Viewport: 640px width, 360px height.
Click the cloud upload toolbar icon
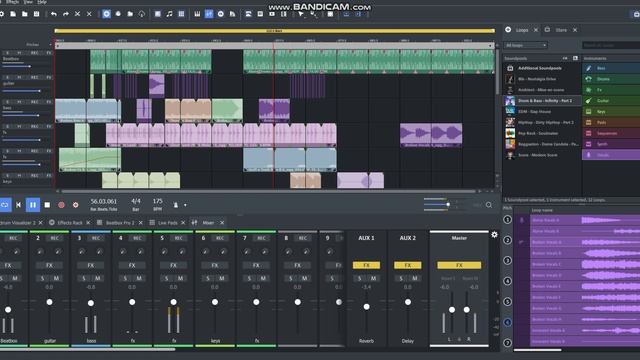coord(142,14)
